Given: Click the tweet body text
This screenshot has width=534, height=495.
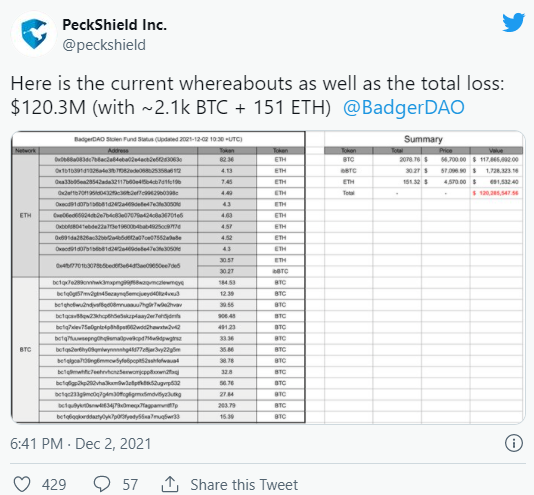Looking at the screenshot, I should (x=257, y=95).
